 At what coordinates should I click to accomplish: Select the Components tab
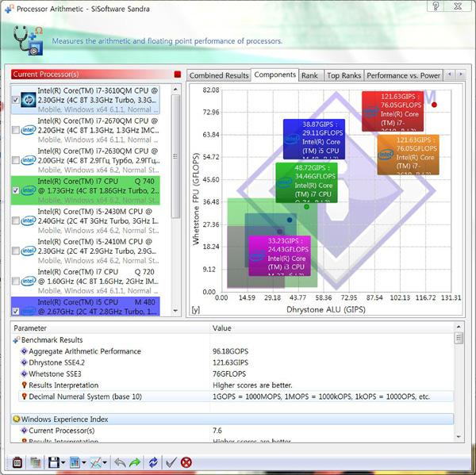pos(275,75)
